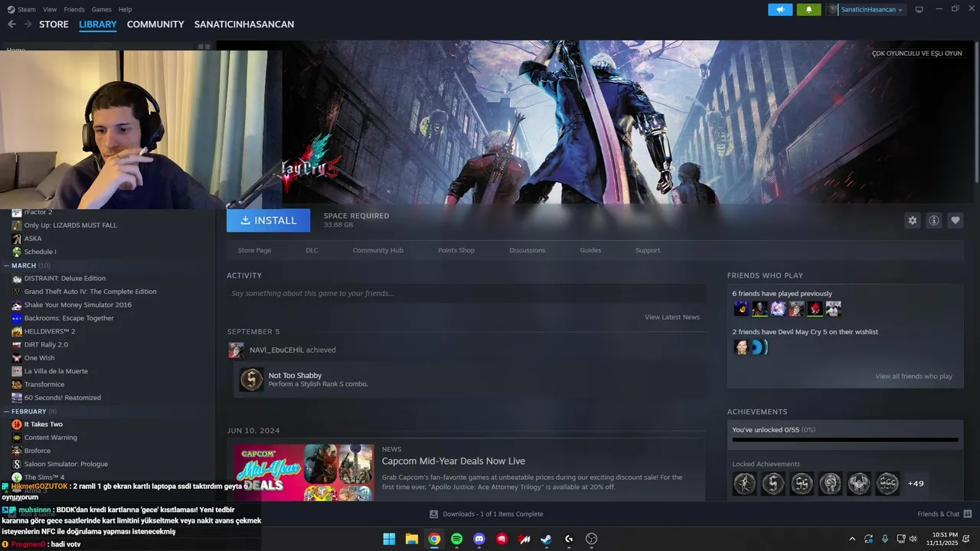The width and height of the screenshot is (980, 551).
Task: Open the Support link
Action: coord(648,250)
